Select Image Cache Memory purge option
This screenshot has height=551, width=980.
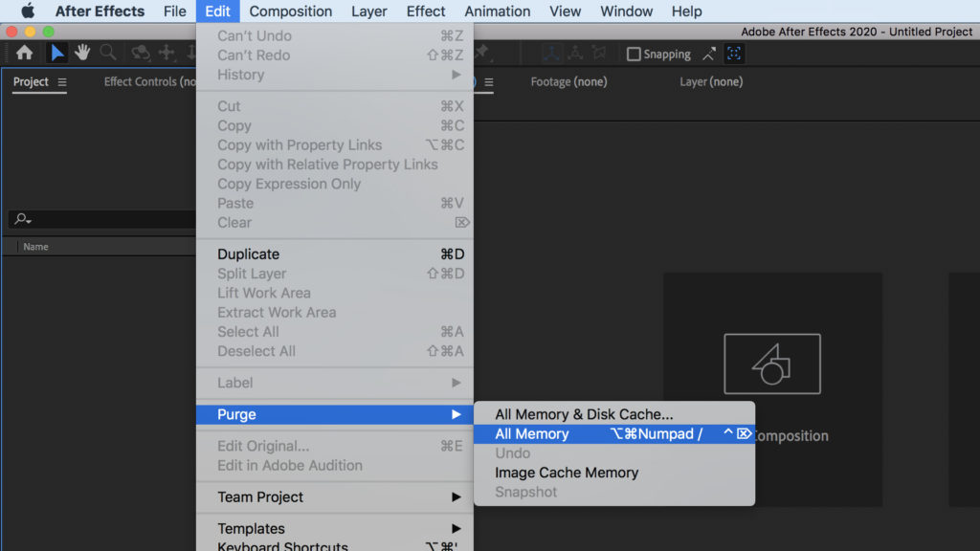567,473
